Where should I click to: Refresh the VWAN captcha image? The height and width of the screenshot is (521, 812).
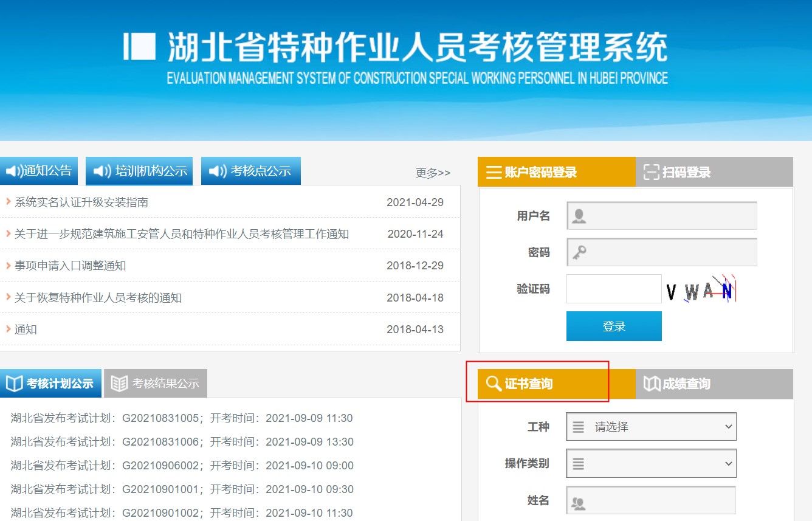pos(701,289)
